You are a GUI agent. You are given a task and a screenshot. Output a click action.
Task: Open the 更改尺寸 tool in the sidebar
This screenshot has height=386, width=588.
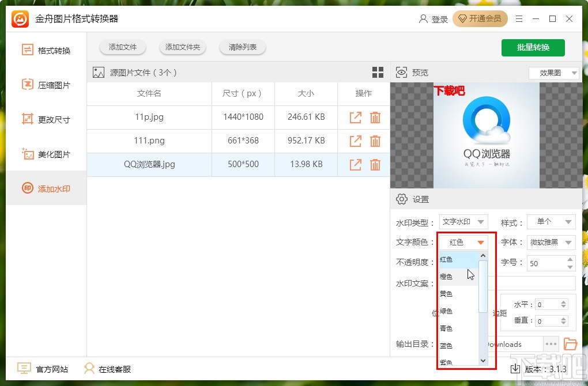(27, 119)
